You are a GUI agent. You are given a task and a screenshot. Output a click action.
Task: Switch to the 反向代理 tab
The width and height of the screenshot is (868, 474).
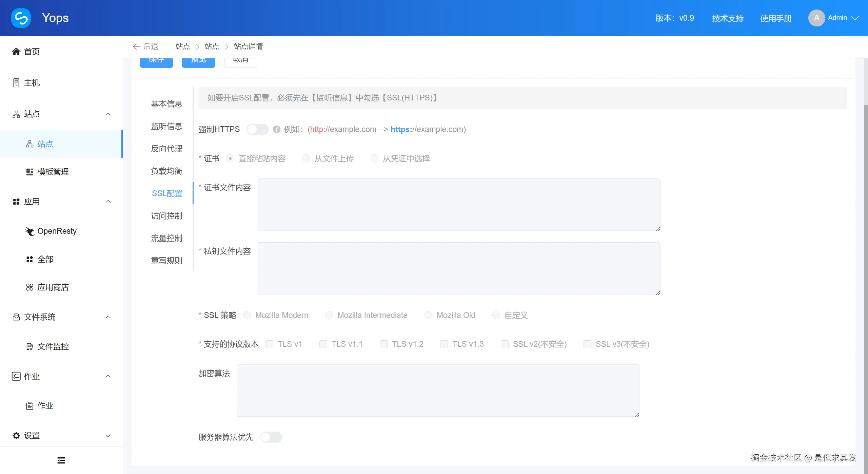click(166, 149)
